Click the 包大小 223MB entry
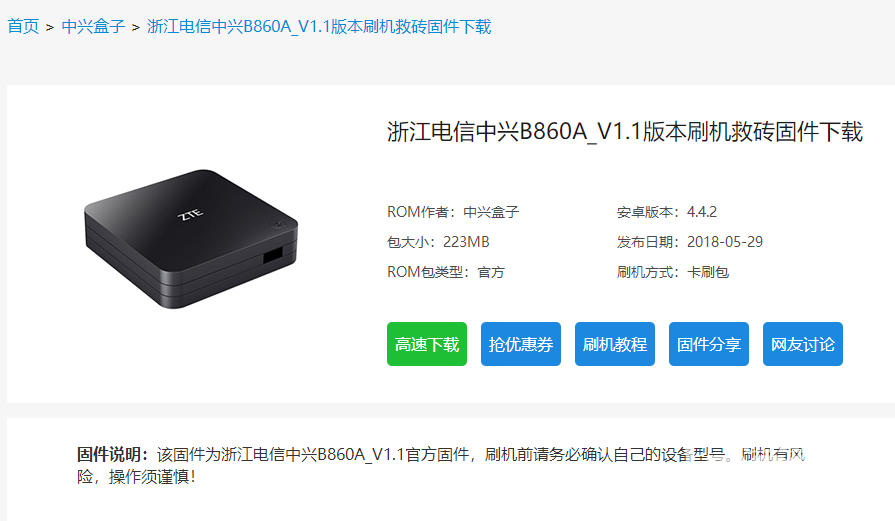The width and height of the screenshot is (895, 521). pos(438,242)
